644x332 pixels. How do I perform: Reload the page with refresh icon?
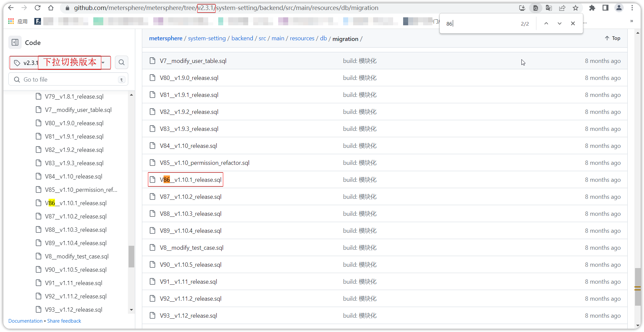tap(38, 8)
